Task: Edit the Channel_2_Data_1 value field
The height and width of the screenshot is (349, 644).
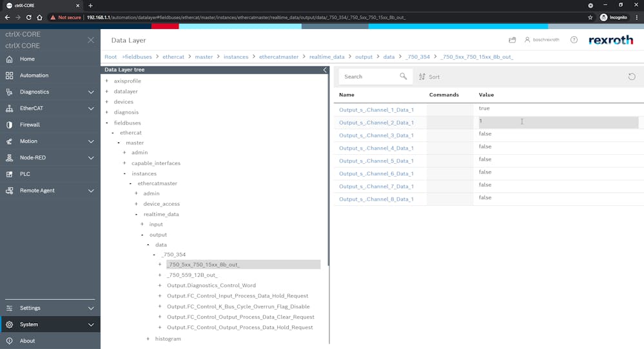Action: click(x=558, y=122)
